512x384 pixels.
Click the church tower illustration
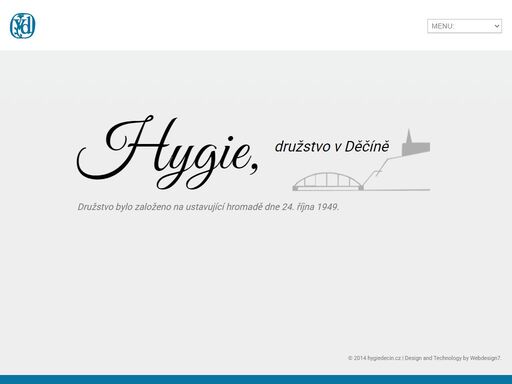coord(416,143)
